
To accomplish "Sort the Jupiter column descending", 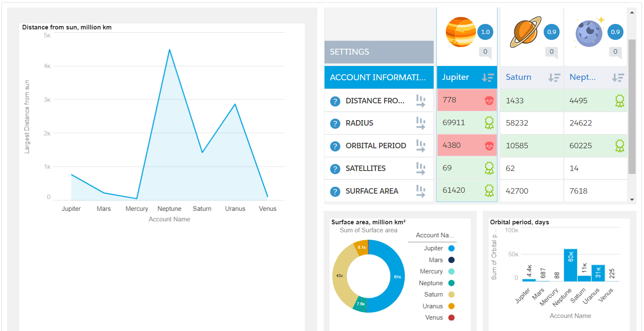I will tap(488, 77).
